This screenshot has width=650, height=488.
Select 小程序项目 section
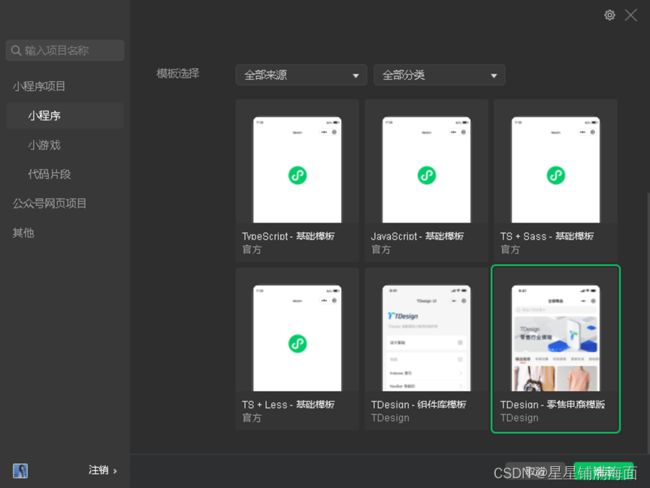pyautogui.click(x=39, y=86)
